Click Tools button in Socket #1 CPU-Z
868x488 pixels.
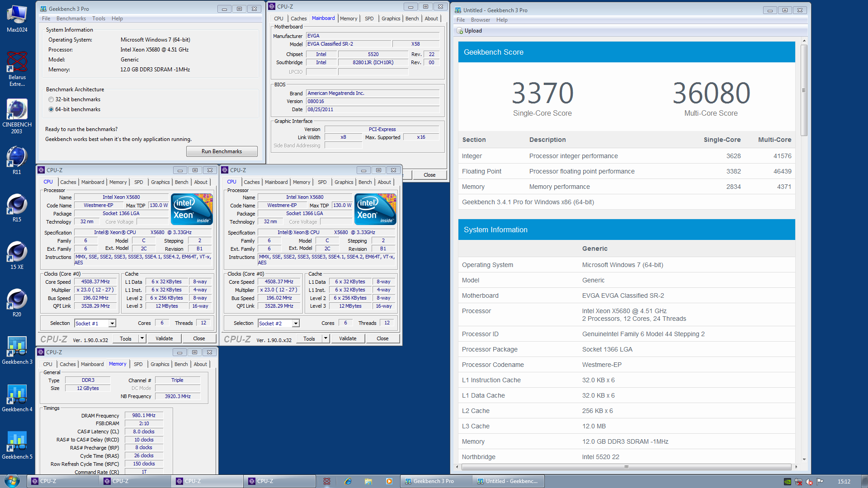point(126,338)
